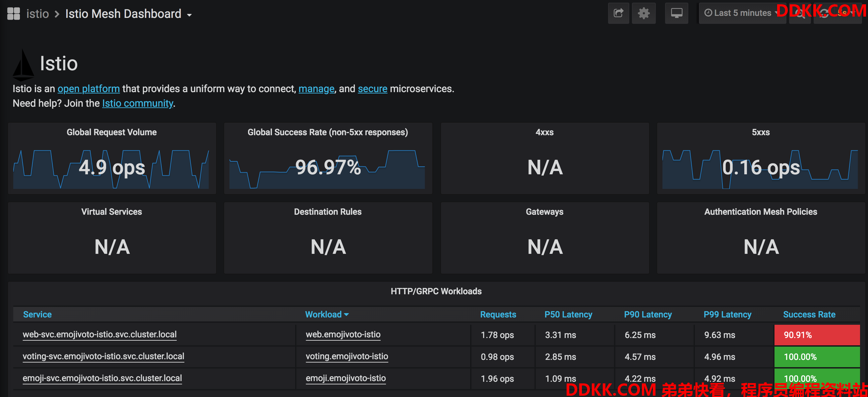Click the 1.78 ops requests value

[497, 335]
